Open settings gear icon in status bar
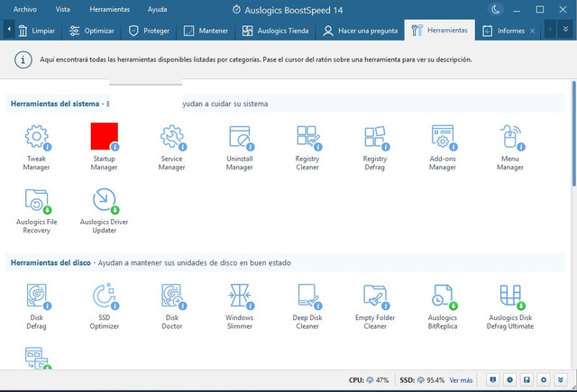 [544, 380]
